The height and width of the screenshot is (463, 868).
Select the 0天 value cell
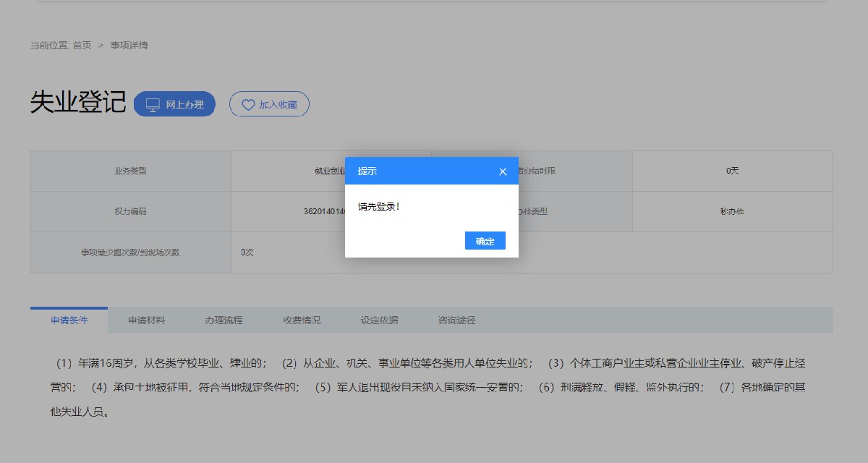[732, 171]
